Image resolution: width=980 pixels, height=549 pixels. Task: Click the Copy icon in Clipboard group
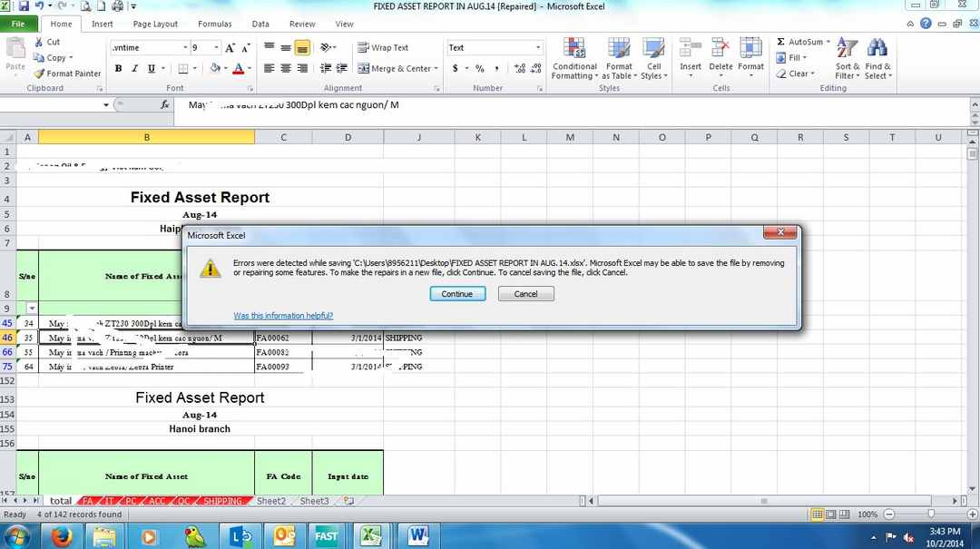coord(39,57)
